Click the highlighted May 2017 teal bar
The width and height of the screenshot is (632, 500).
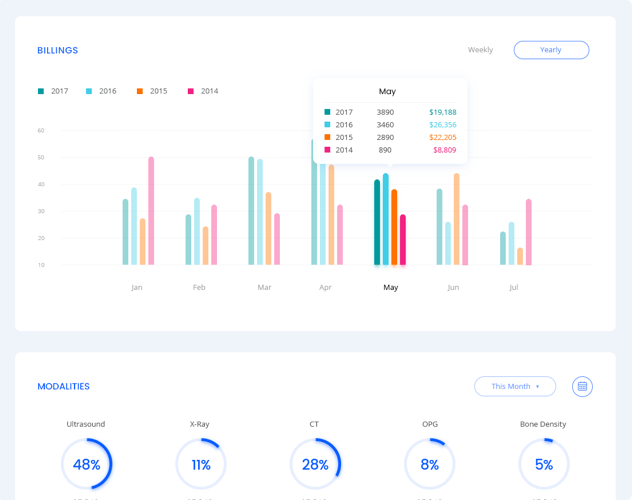377,222
